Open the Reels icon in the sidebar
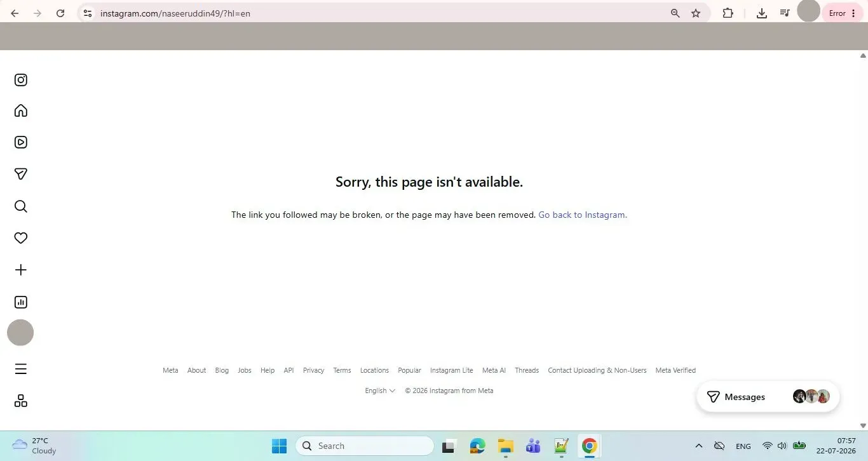 (x=21, y=142)
